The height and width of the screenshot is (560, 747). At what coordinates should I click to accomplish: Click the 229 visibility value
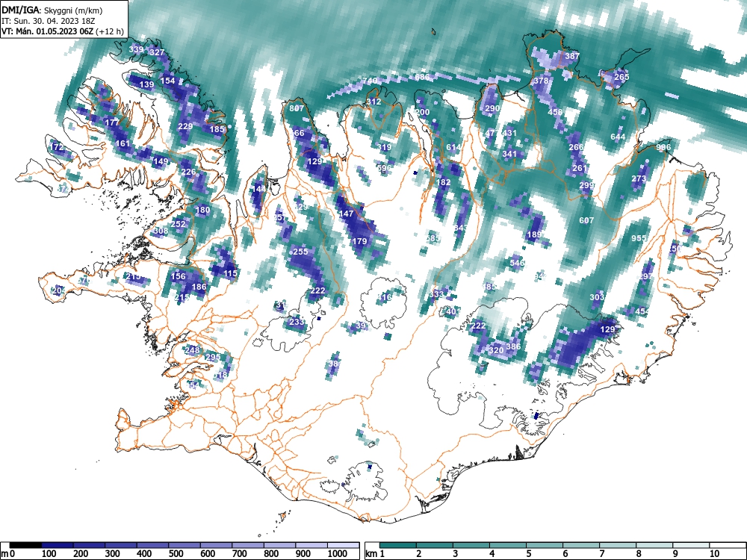[185, 127]
